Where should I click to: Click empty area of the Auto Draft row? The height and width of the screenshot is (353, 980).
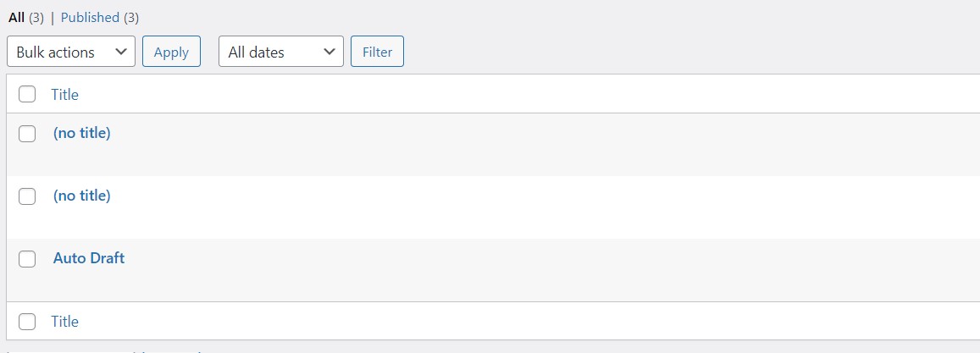pos(508,269)
